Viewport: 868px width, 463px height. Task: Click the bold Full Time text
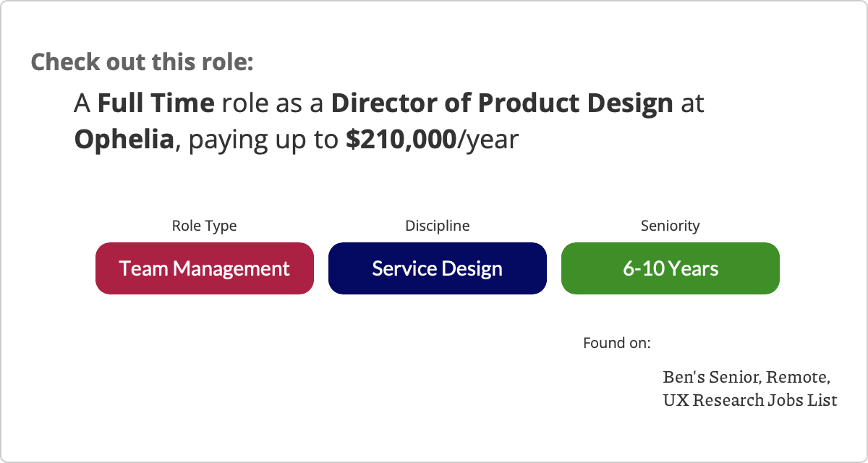pyautogui.click(x=156, y=103)
